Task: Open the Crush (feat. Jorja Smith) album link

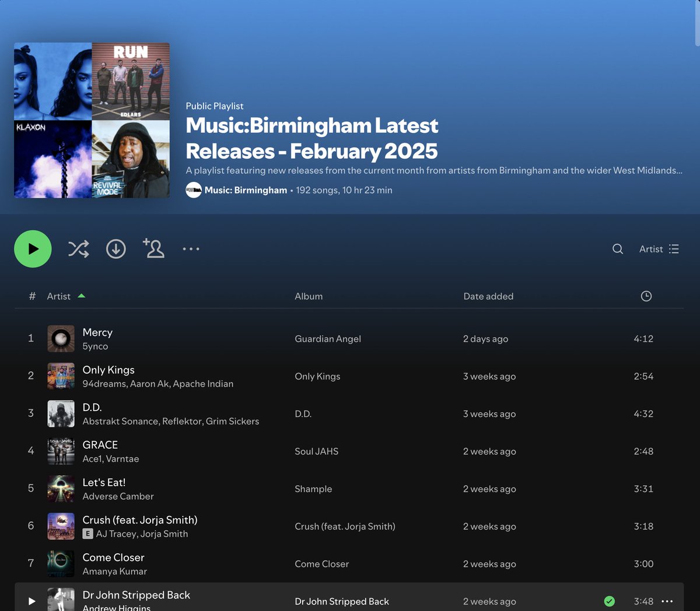Action: (x=345, y=526)
